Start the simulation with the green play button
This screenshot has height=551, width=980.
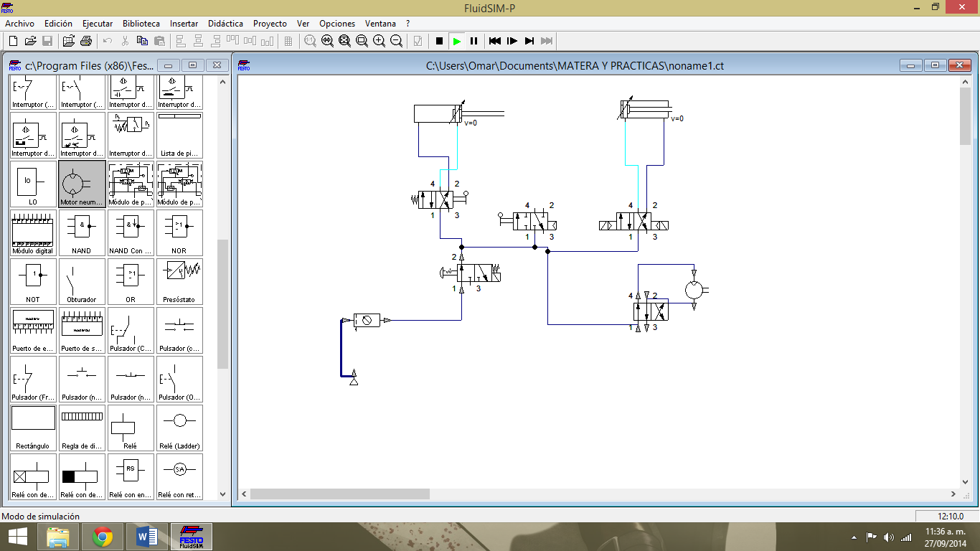456,41
